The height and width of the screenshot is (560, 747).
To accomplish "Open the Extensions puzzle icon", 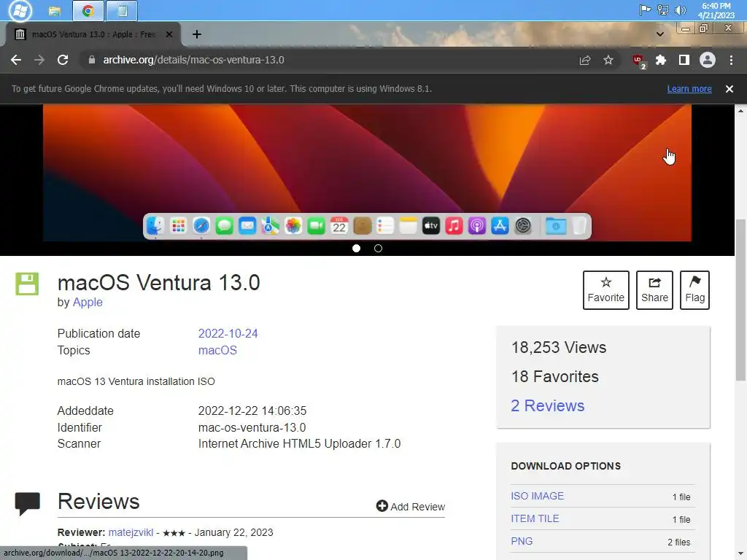I will point(661,60).
